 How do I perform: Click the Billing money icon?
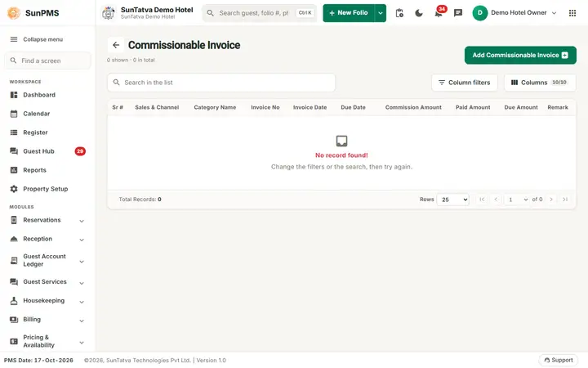click(14, 320)
